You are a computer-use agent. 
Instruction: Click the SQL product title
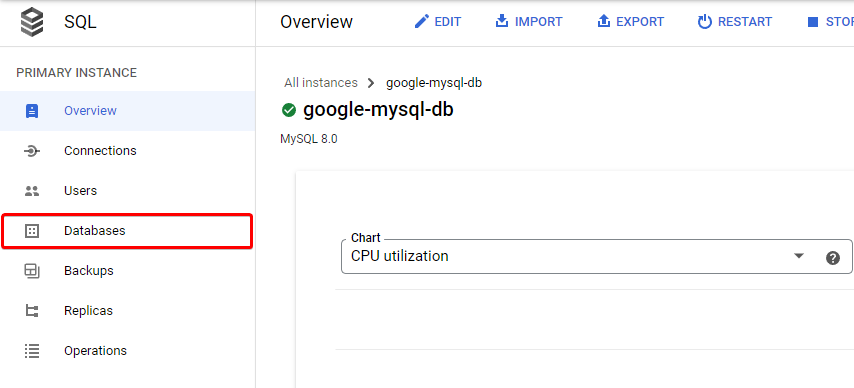(80, 22)
